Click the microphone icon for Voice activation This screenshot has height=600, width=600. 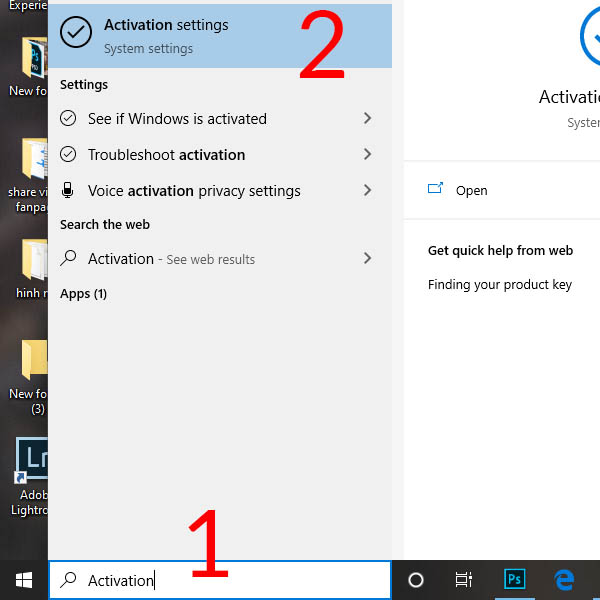[x=68, y=190]
